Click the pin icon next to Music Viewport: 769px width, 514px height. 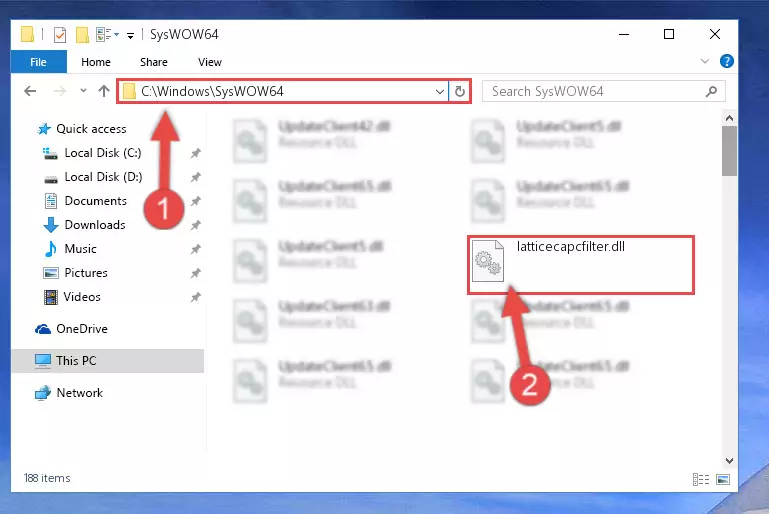point(195,249)
